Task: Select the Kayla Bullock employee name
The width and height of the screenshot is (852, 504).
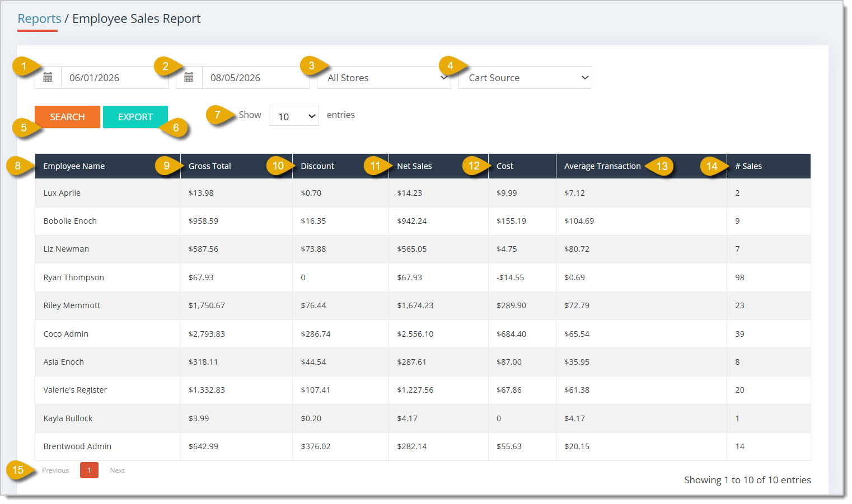Action: pos(68,418)
